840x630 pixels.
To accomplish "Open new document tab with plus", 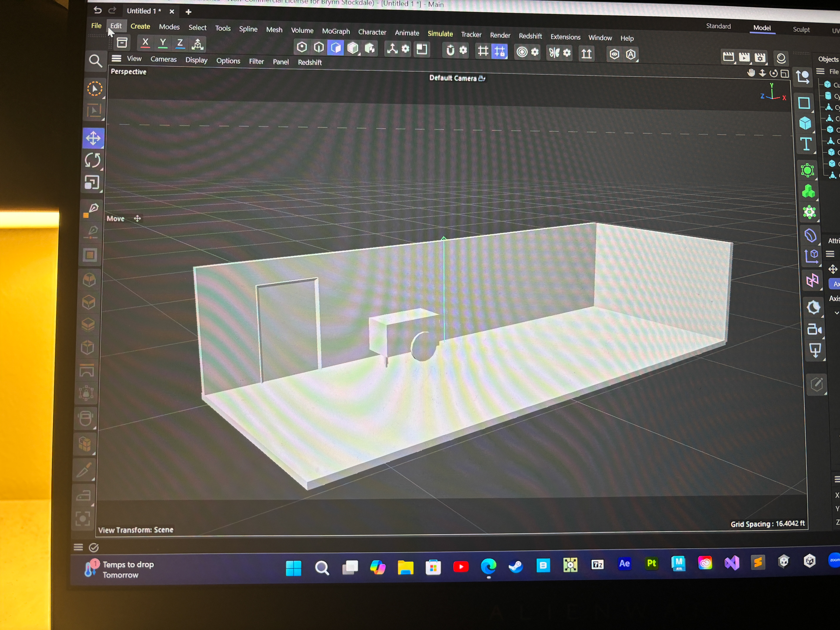I will click(188, 12).
